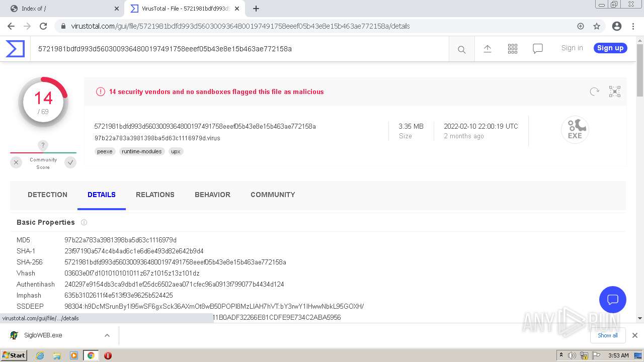Open media player from taskbar
Screen dimensions: 644x362
point(74,355)
